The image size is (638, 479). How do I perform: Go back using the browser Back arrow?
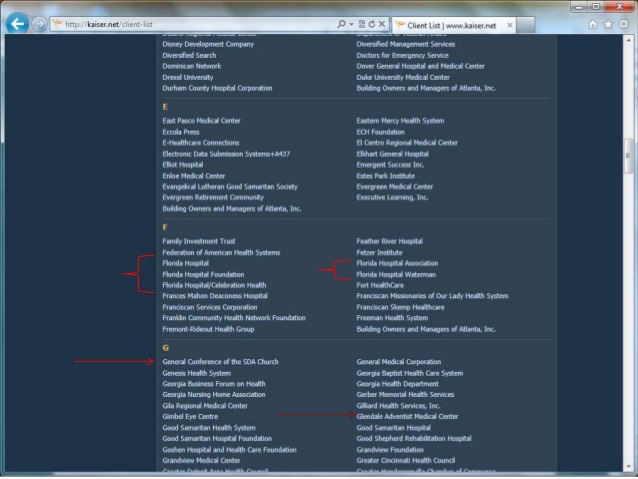[17, 24]
